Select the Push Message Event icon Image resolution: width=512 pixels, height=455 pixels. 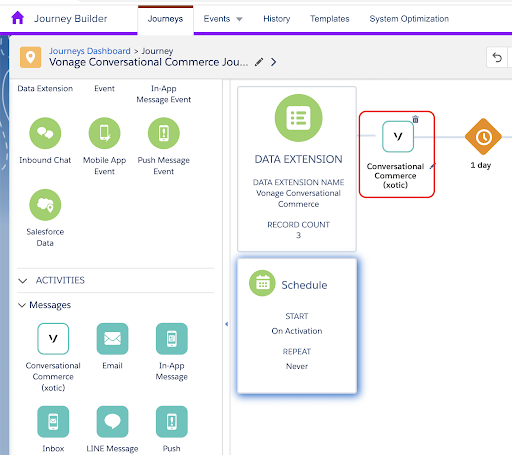[x=164, y=133]
